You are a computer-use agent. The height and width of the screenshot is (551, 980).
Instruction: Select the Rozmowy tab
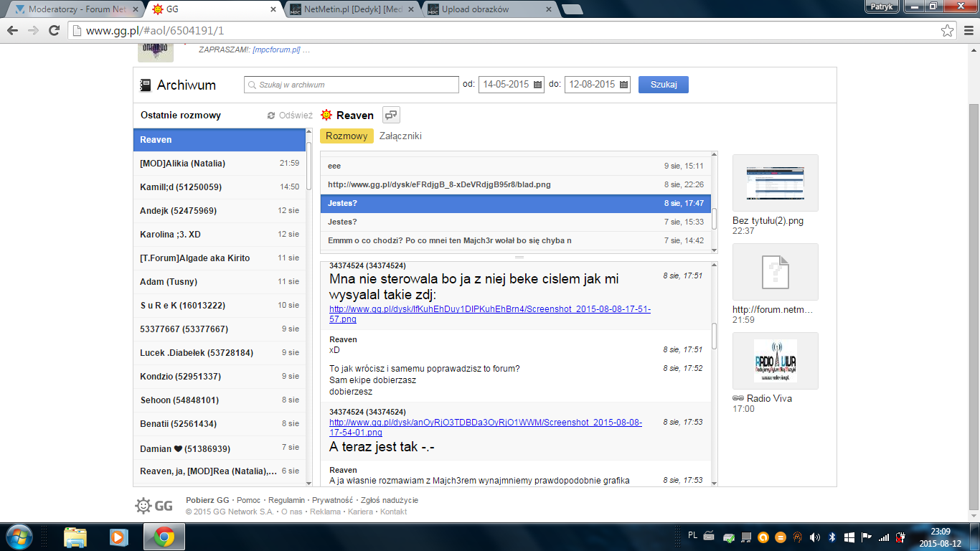[347, 136]
